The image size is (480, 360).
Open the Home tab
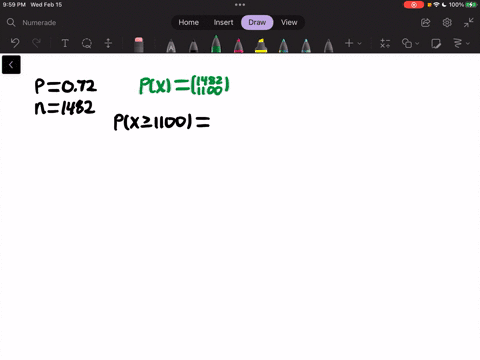pos(189,22)
